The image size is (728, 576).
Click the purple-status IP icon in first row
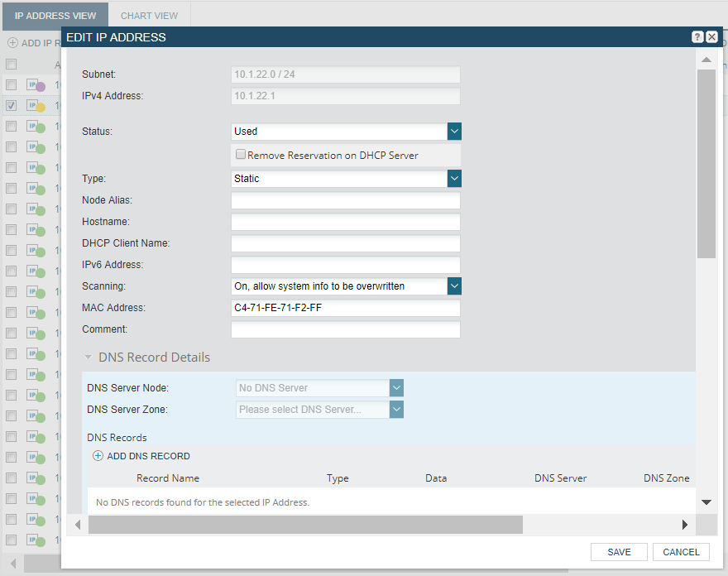[35, 85]
